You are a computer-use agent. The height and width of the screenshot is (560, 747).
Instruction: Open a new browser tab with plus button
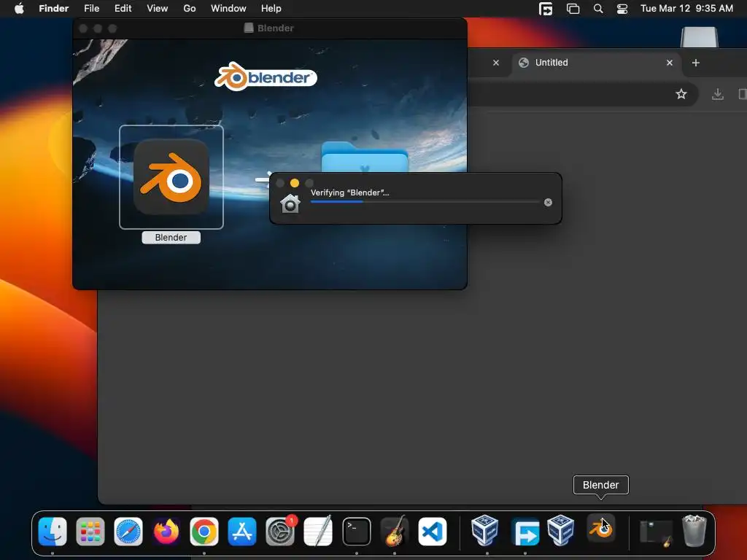pyautogui.click(x=695, y=63)
